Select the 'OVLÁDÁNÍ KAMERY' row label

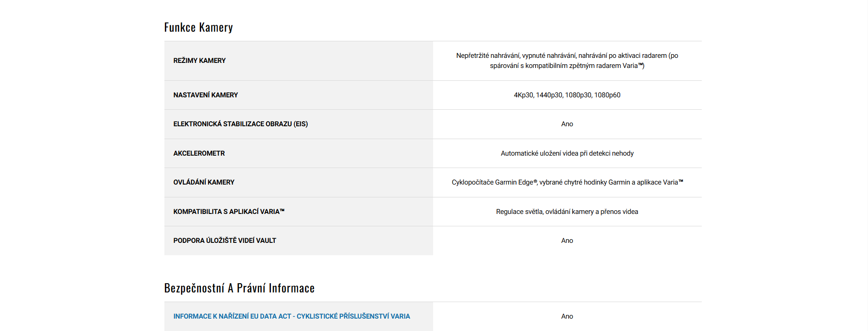pos(203,182)
